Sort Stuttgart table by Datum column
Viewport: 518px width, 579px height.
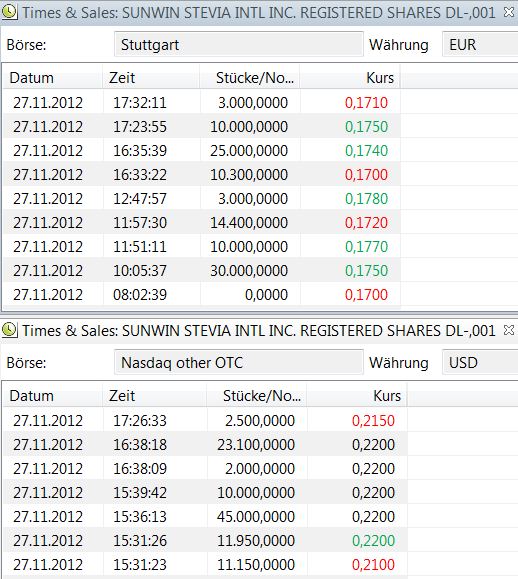(52, 78)
